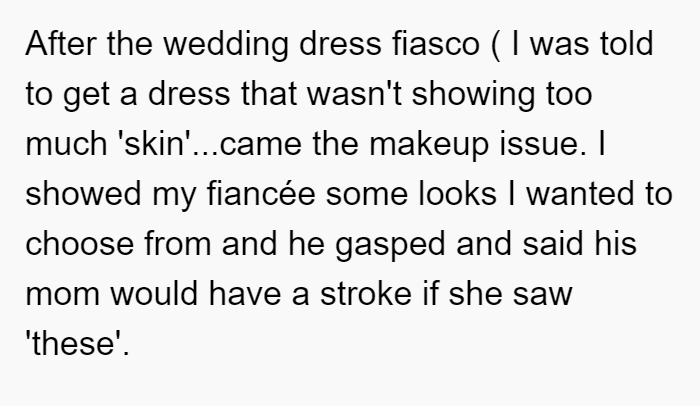The height and width of the screenshot is (406, 700).
Task: Click the word 'gasped' in the fifth line
Action: [x=390, y=245]
